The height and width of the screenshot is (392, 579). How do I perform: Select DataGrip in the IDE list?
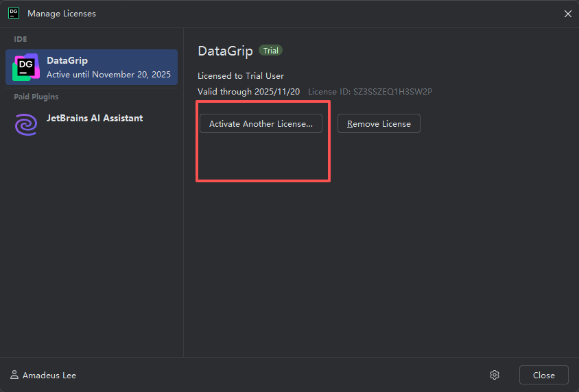click(x=91, y=67)
